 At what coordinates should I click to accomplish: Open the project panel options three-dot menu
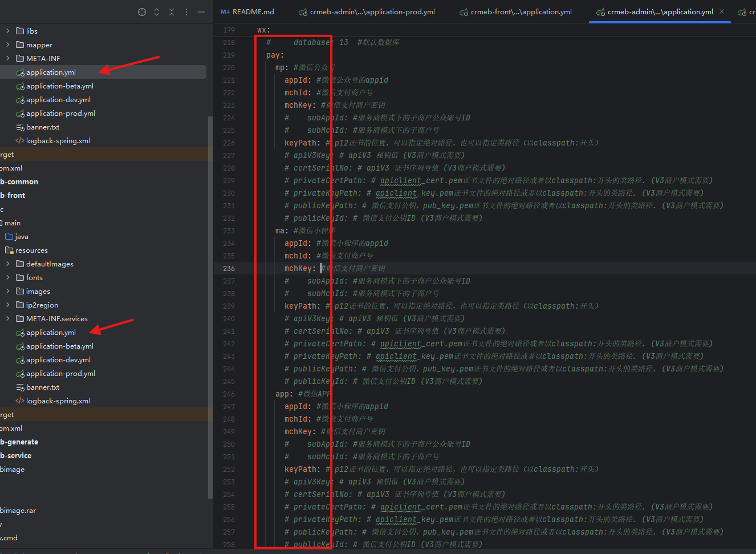point(186,12)
